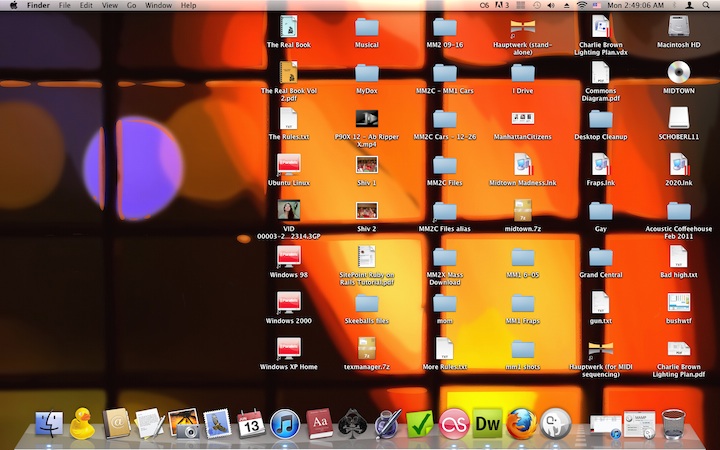Viewport: 720px width, 450px height.
Task: Open the File menu
Action: (x=64, y=6)
